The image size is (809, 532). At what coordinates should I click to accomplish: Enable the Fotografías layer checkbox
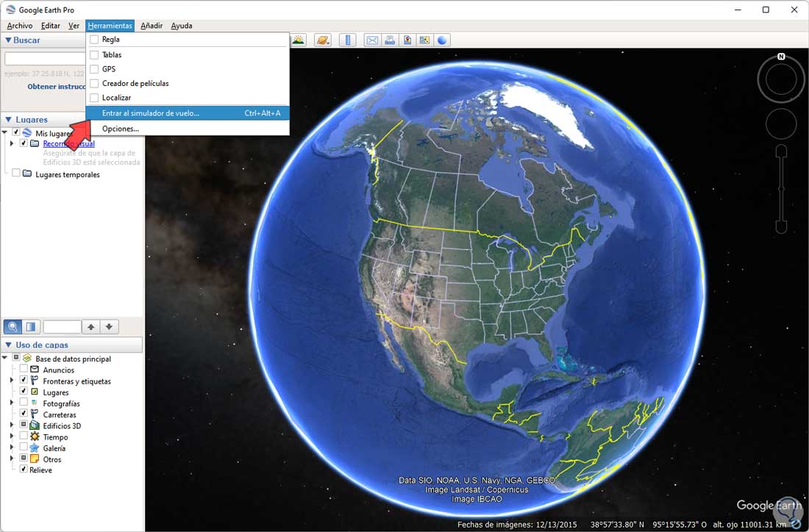click(24, 403)
